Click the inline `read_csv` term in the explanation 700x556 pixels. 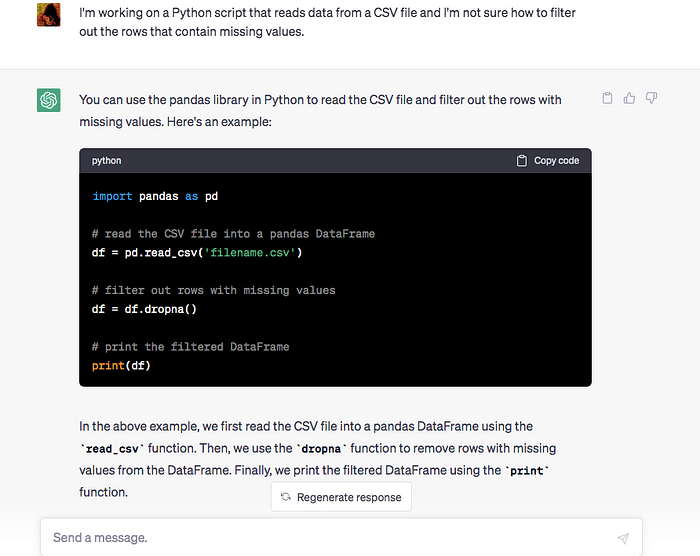tap(112, 449)
